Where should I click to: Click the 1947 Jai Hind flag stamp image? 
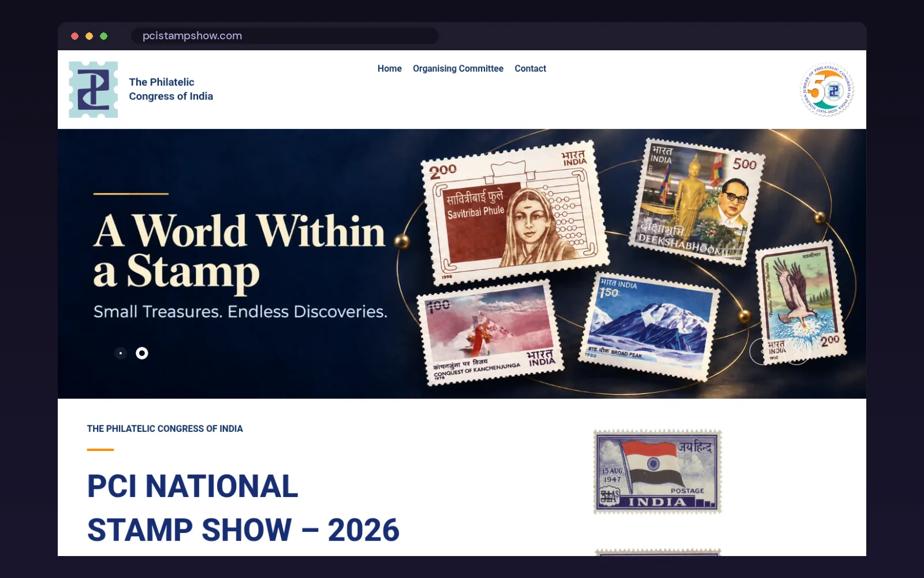tap(658, 472)
